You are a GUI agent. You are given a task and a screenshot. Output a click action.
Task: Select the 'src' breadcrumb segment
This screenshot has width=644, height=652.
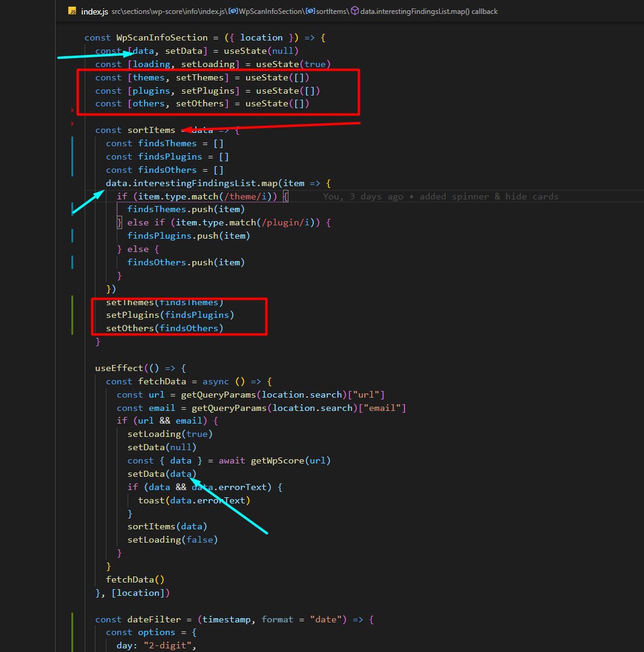116,11
